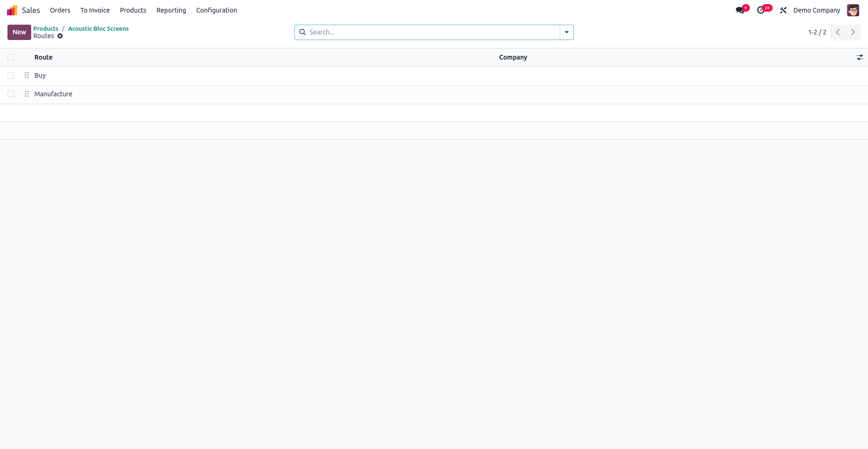Select the Buy route checkbox
The height and width of the screenshot is (449, 868).
tap(11, 75)
